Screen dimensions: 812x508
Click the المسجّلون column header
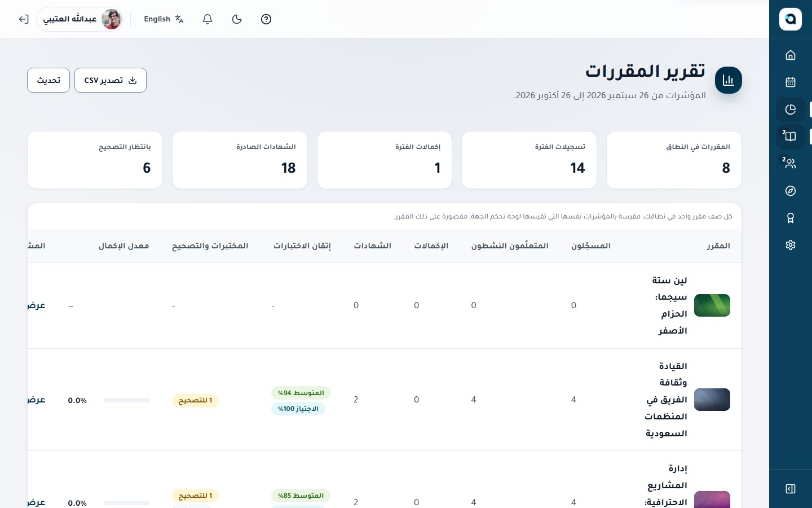point(591,246)
